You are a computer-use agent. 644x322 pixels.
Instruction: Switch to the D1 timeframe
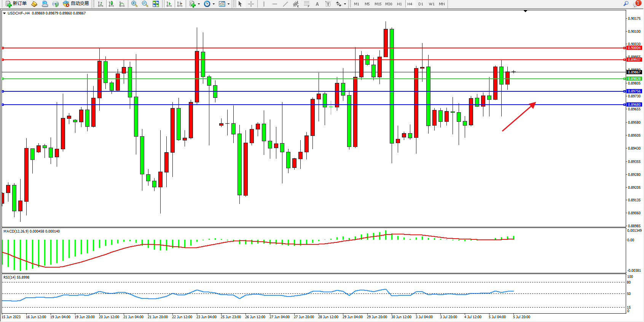(x=421, y=4)
